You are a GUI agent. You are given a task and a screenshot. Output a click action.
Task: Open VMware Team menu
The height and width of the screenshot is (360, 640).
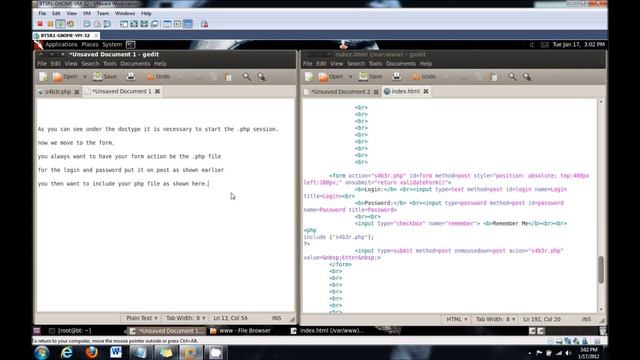[x=103, y=13]
